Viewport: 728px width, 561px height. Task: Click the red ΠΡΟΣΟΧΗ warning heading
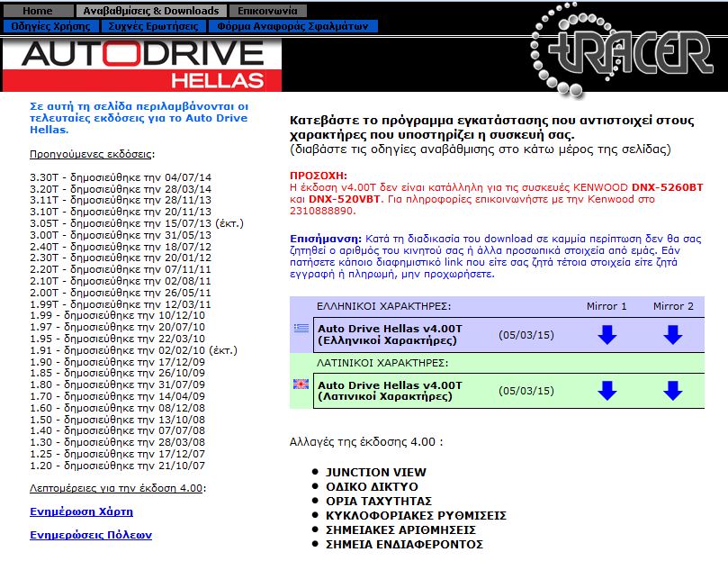pyautogui.click(x=319, y=176)
